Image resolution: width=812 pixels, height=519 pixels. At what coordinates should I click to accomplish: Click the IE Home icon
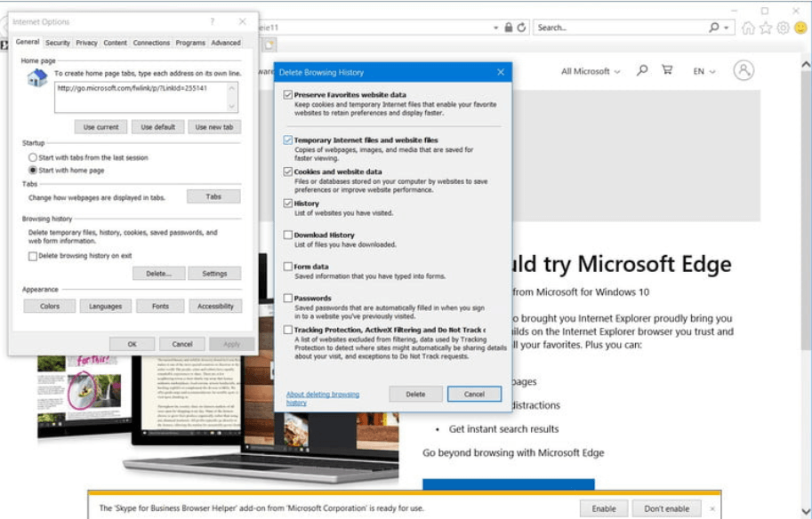(748, 28)
